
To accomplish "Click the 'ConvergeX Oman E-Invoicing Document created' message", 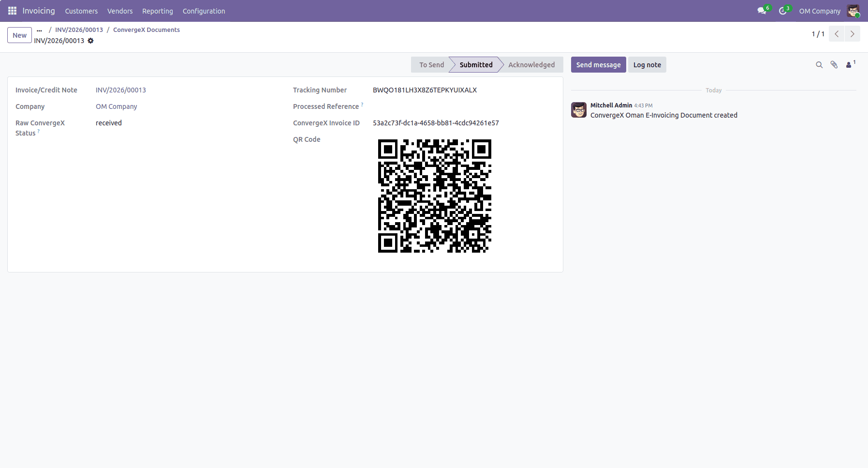I will click(x=664, y=115).
